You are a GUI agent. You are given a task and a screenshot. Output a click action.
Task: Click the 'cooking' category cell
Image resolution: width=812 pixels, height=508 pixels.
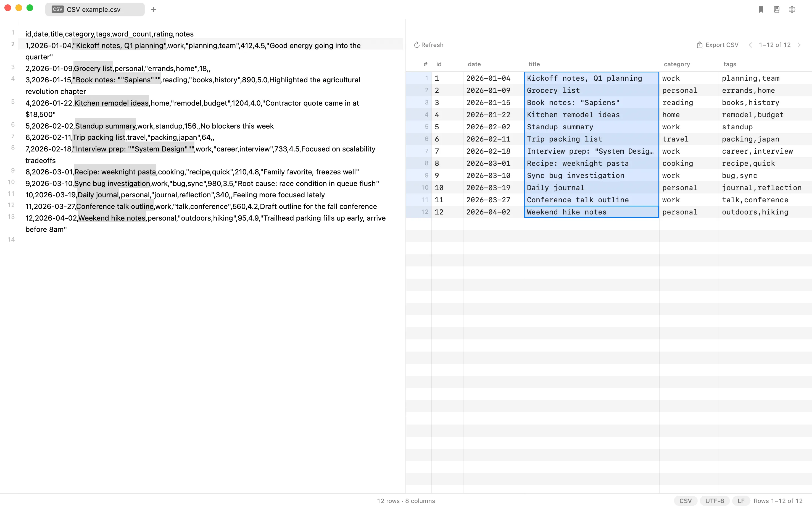689,163
